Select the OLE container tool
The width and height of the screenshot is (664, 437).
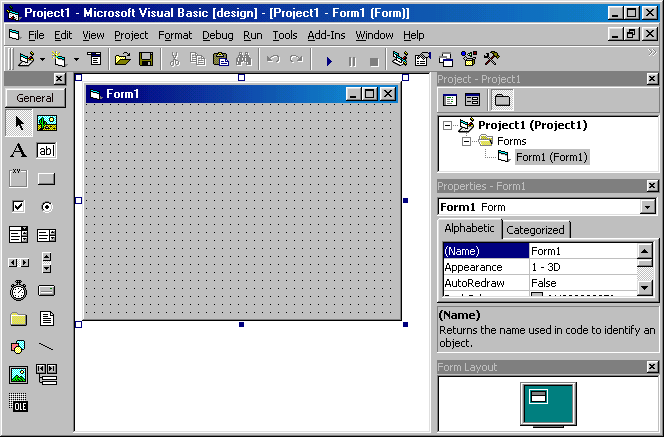[x=18, y=403]
